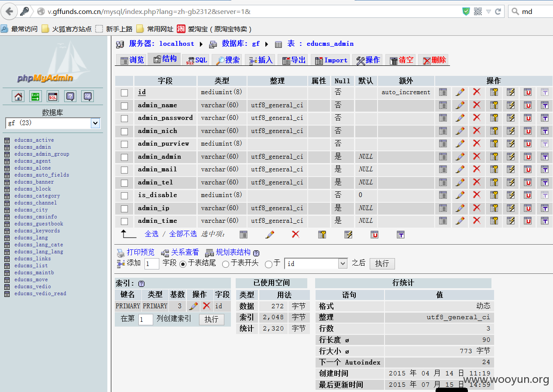Click fulltext icon for admin_time row
The image size is (553, 392).
point(545,221)
